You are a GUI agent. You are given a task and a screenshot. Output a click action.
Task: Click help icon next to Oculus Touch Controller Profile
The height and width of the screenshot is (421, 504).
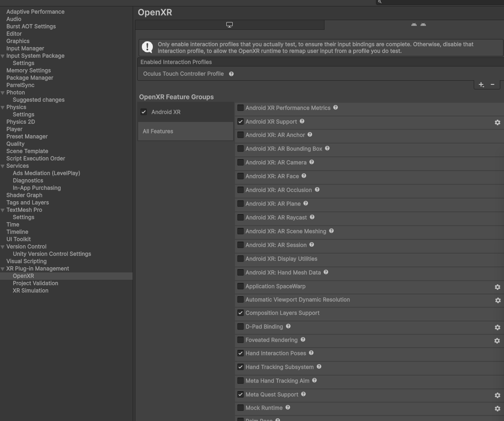[231, 74]
